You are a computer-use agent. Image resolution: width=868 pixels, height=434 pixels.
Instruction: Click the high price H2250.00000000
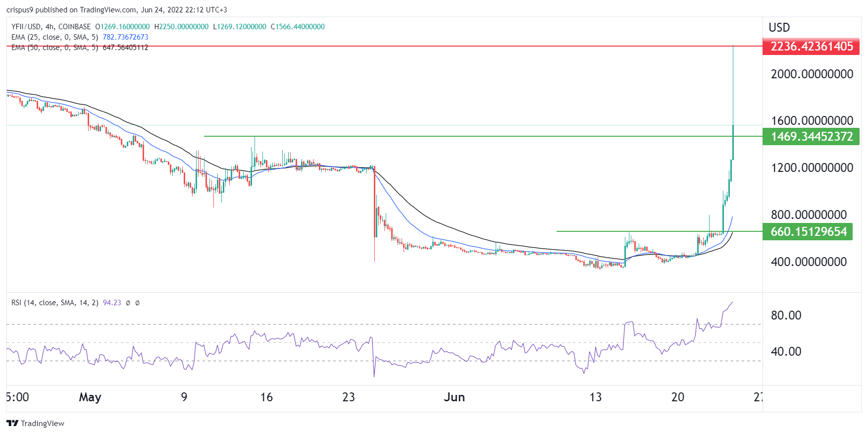[x=181, y=27]
